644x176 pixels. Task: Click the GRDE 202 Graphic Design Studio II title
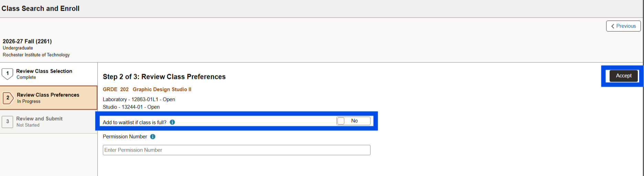(147, 90)
